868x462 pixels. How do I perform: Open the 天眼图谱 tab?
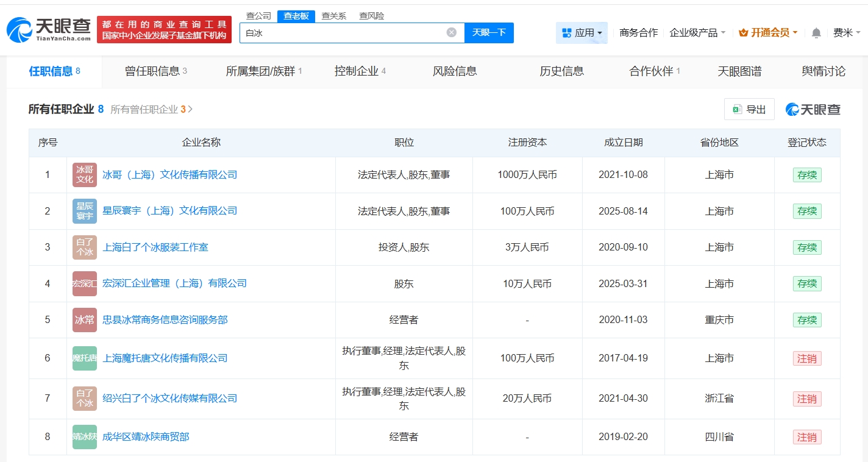(740, 71)
